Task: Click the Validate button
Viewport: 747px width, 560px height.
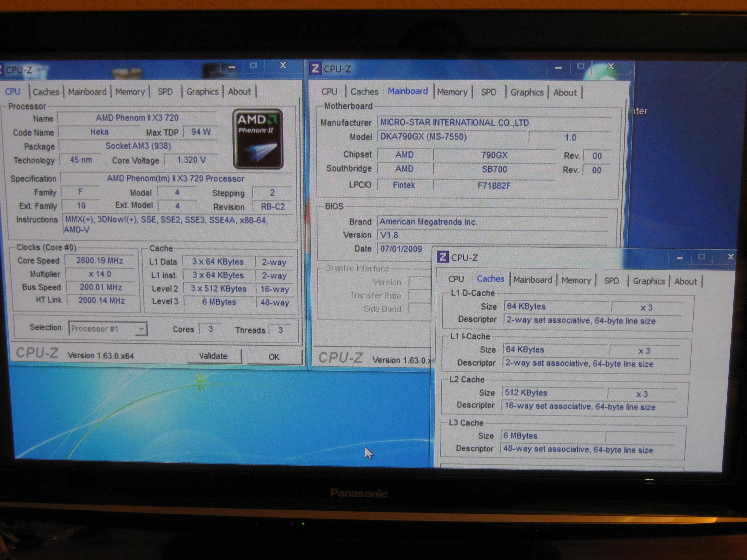Action: click(x=214, y=356)
